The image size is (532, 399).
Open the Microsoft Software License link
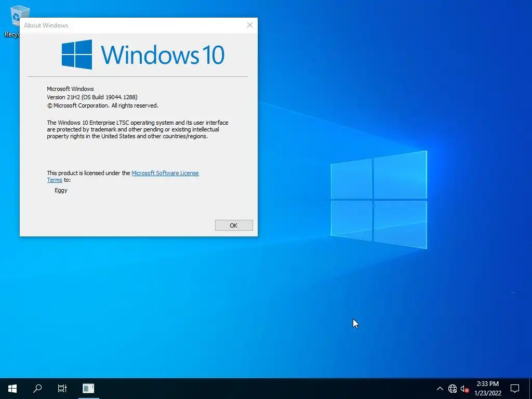[x=165, y=173]
